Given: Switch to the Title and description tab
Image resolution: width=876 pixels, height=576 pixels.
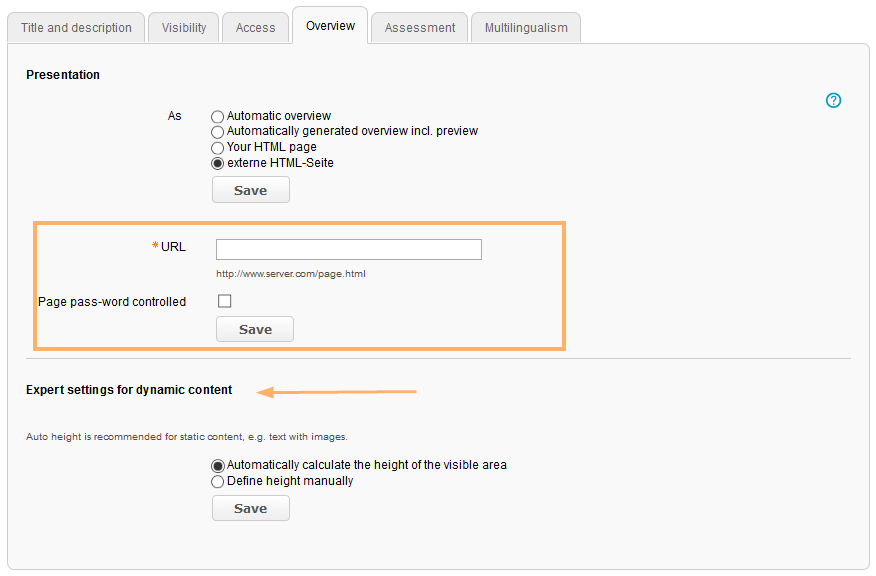Looking at the screenshot, I should tap(75, 27).
